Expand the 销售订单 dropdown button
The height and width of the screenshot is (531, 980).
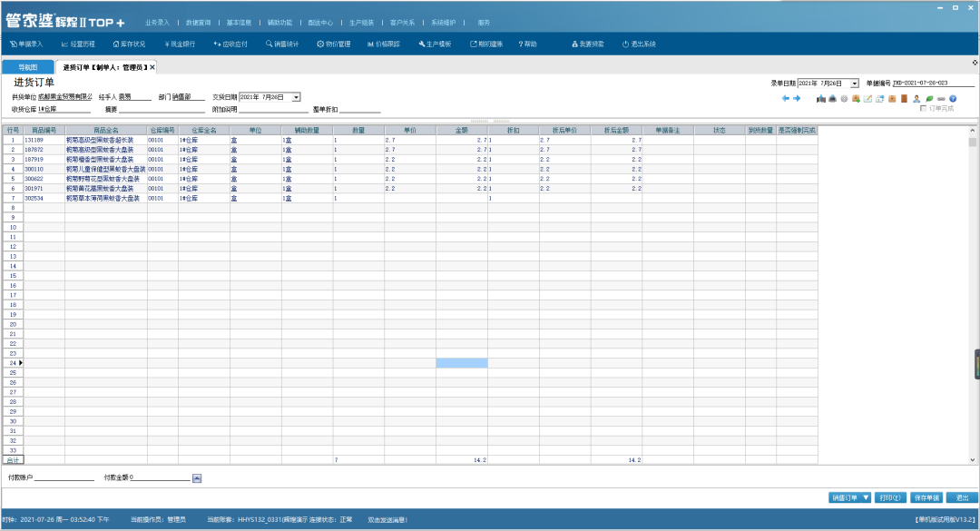click(x=867, y=497)
